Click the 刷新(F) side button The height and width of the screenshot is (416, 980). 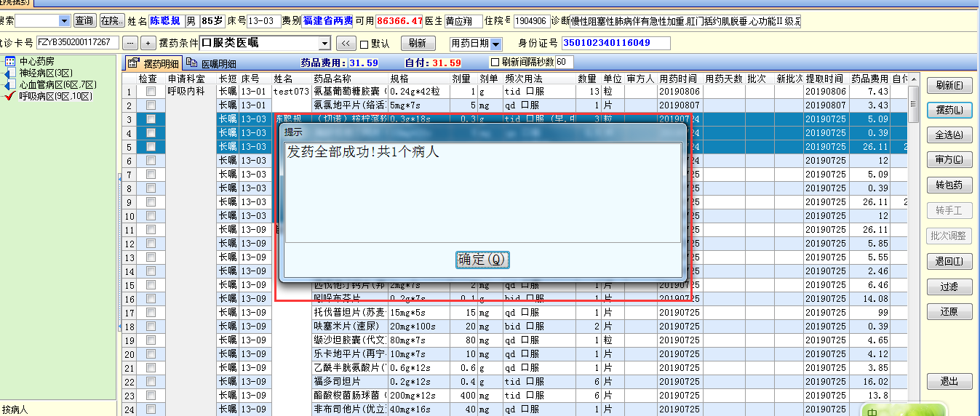click(949, 85)
